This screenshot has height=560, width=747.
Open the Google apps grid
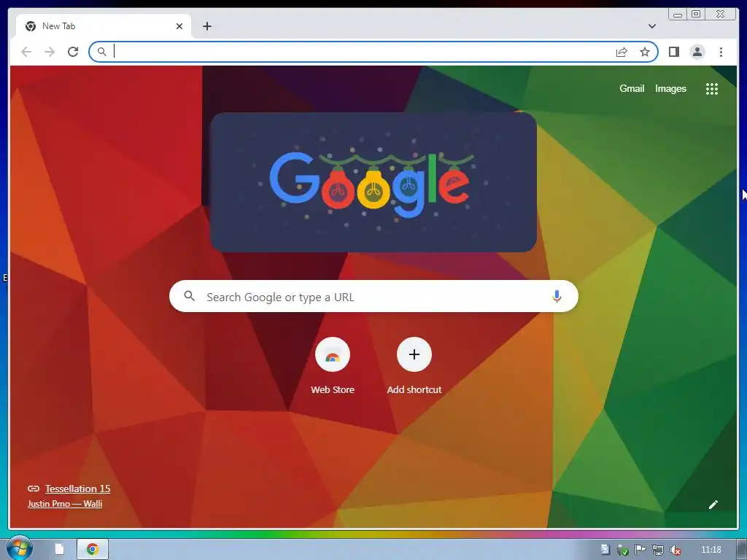pos(712,88)
